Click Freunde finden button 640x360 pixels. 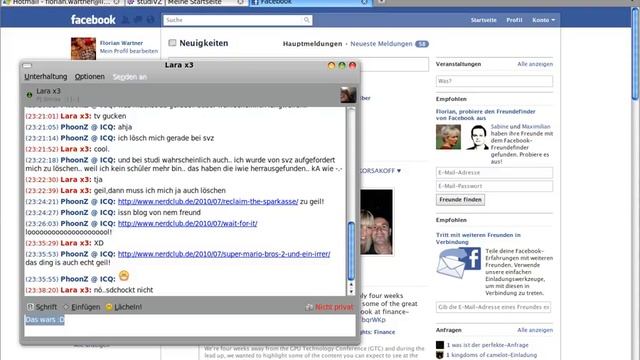click(460, 200)
